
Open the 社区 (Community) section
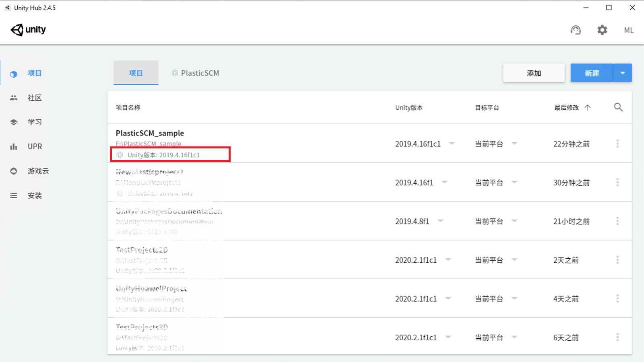34,97
